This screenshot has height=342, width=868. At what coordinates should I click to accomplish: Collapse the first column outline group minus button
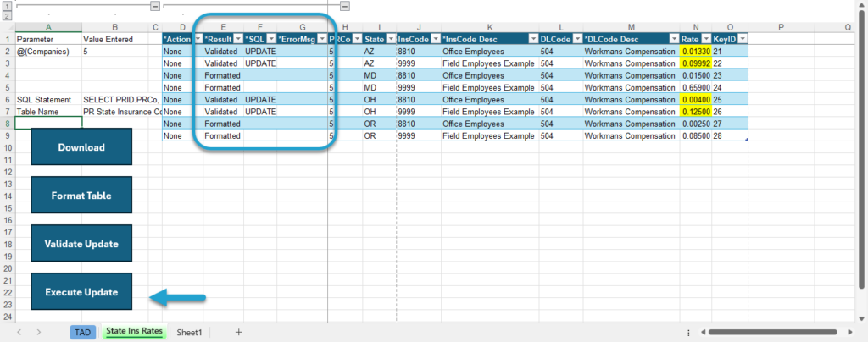click(x=156, y=6)
